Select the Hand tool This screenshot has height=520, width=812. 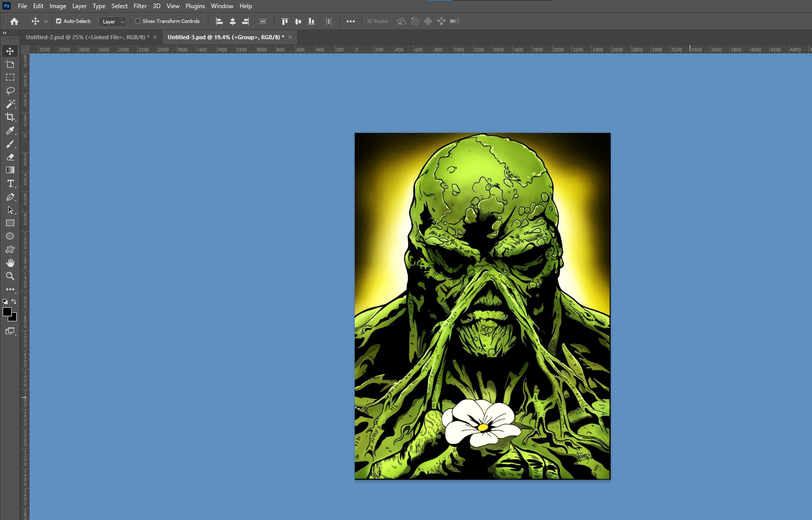10,263
